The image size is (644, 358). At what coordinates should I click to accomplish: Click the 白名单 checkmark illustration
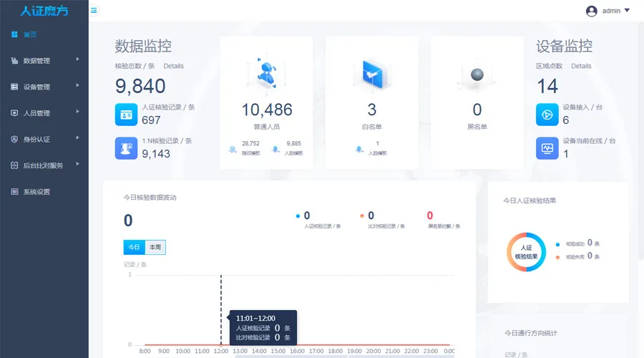pos(371,73)
